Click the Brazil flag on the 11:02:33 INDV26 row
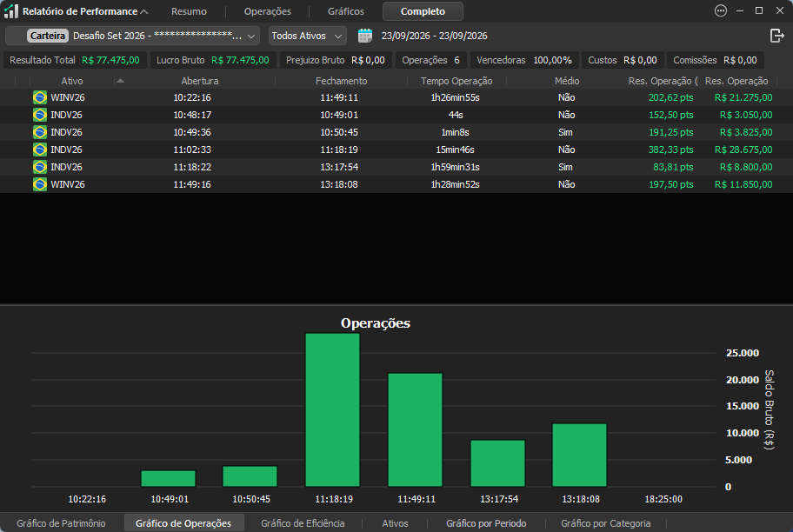 tap(40, 150)
